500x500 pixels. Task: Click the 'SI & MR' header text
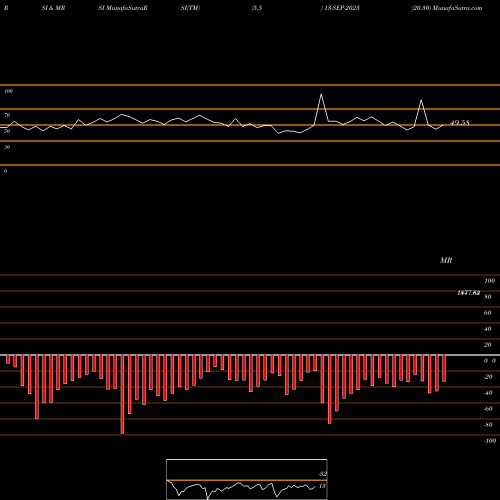coord(53,8)
